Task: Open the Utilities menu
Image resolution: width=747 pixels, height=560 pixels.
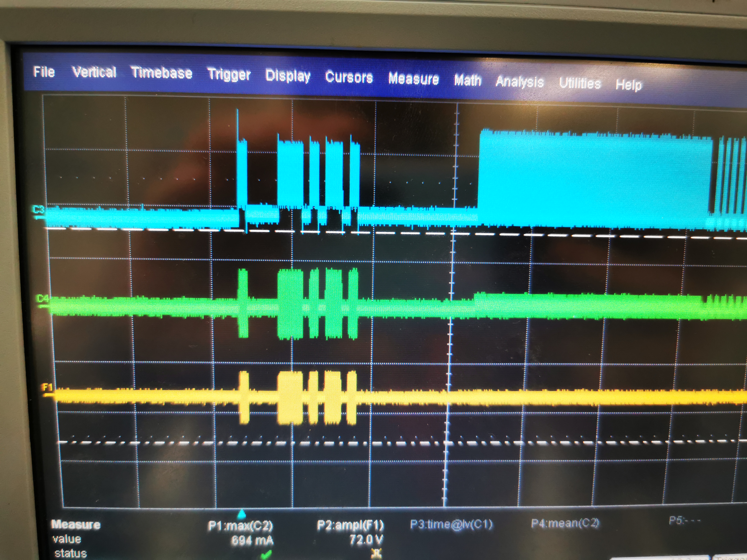Action: 579,83
